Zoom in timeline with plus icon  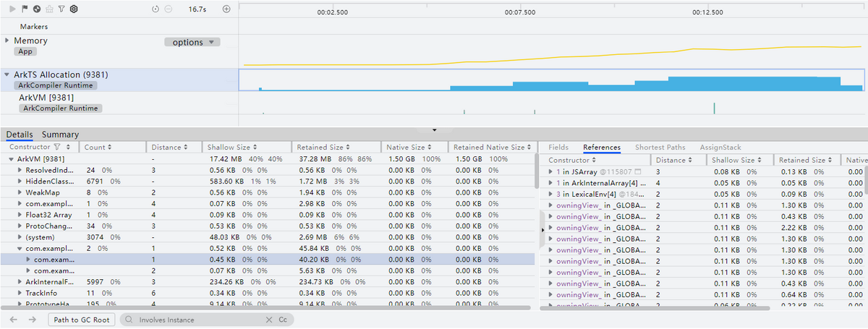(226, 9)
